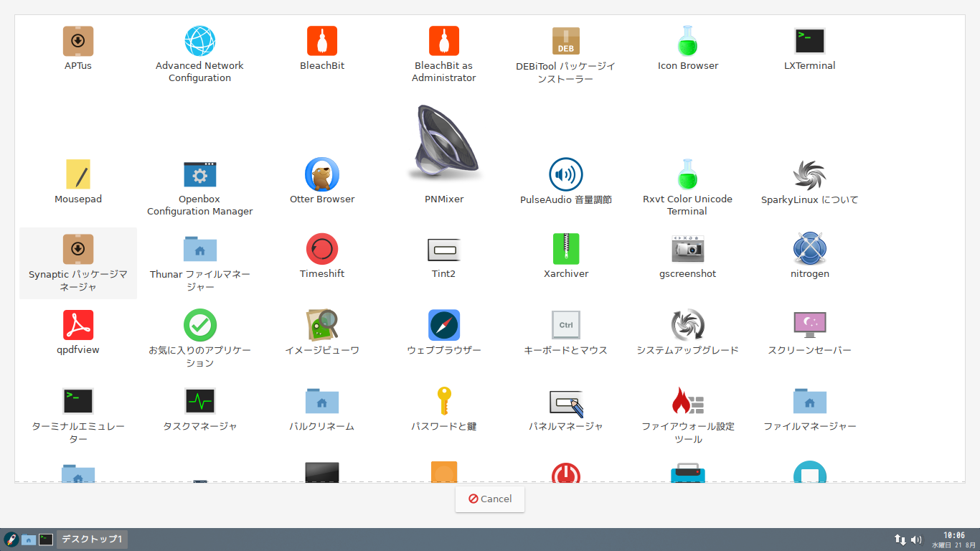Open the red power button icon

566,473
